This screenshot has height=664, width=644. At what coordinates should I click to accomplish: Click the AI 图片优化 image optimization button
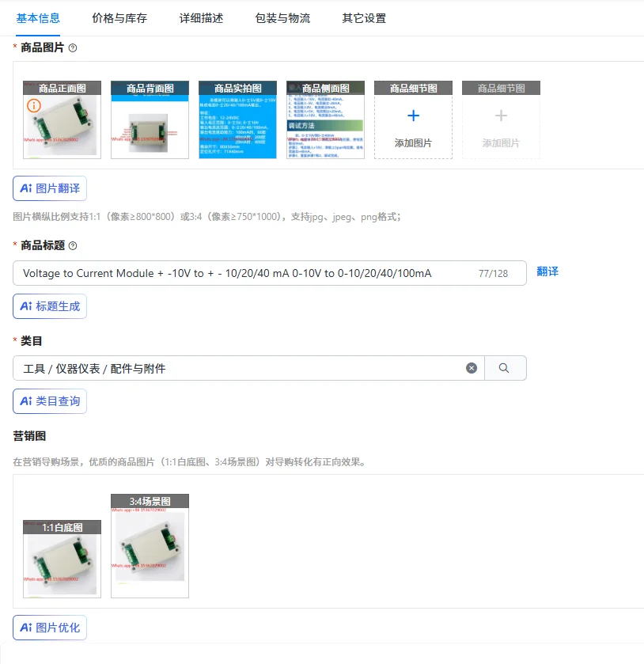[x=50, y=628]
